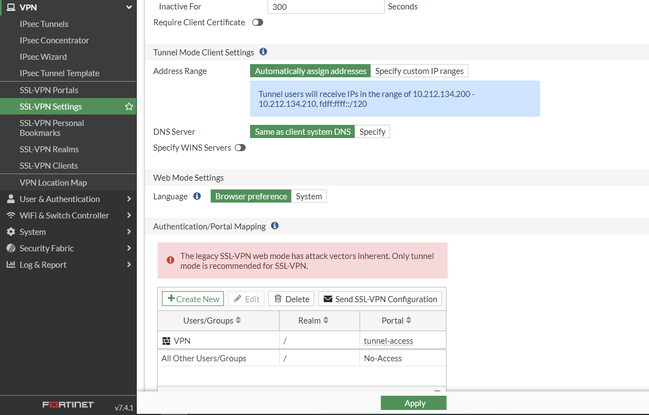
Task: Click the Fortinet logo
Action: click(x=68, y=405)
